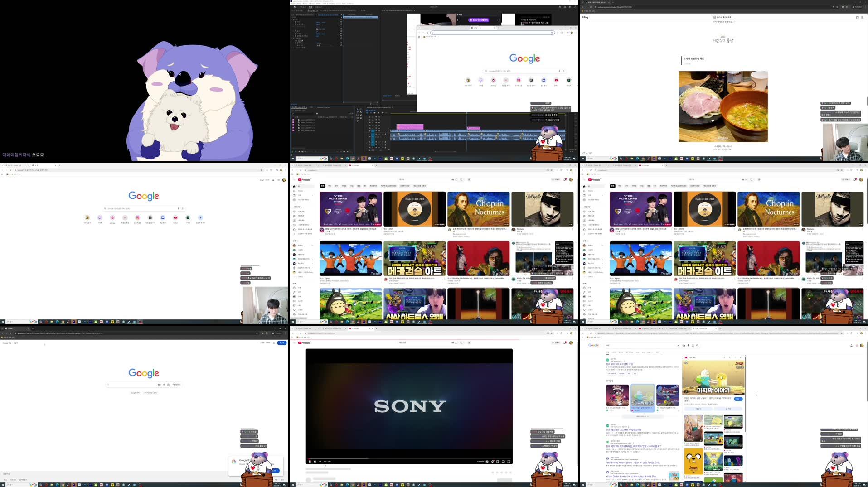Click the search box on Google new tab with shortcuts
This screenshot has width=868, height=487.
[x=144, y=208]
